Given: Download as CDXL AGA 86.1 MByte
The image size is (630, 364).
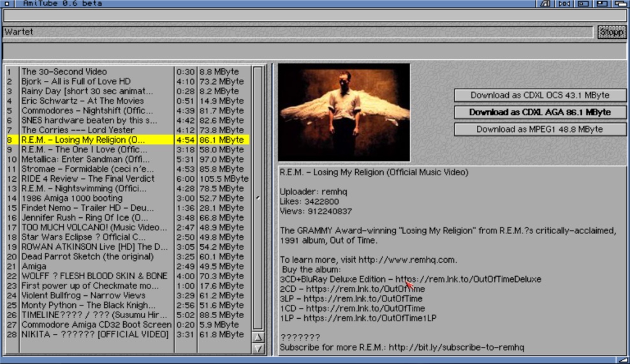Looking at the screenshot, I should (540, 112).
